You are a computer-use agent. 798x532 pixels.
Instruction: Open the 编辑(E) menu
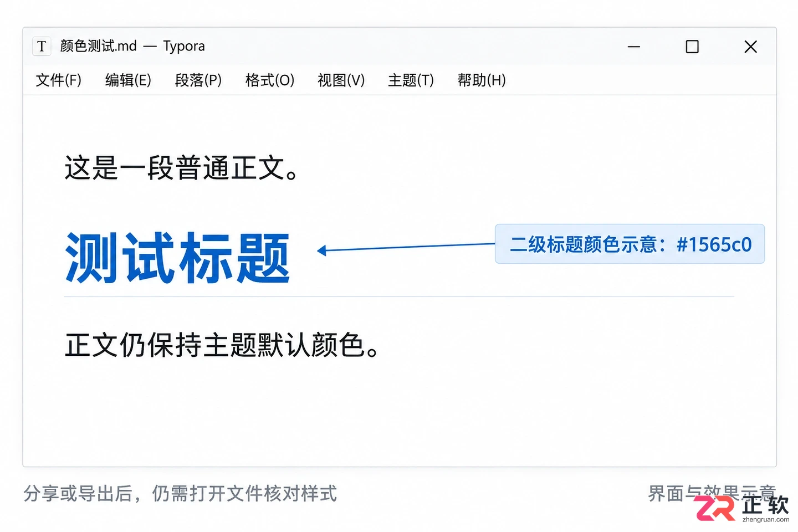pos(128,80)
